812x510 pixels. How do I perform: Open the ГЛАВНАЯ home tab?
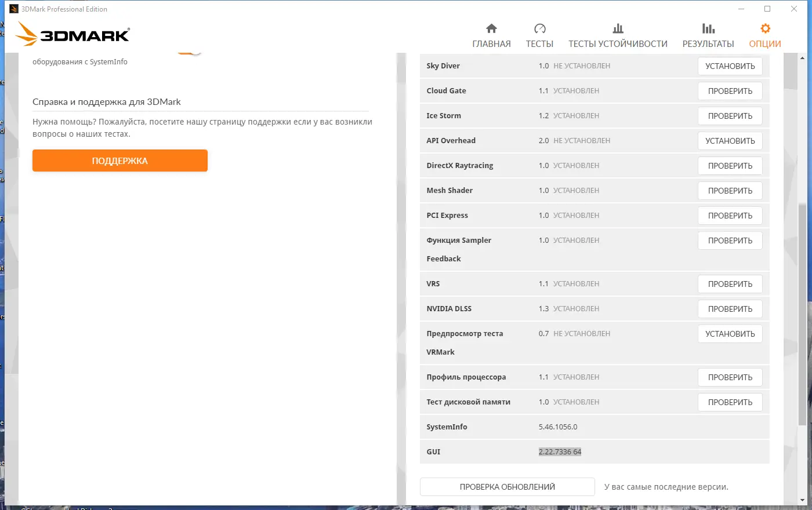(491, 36)
